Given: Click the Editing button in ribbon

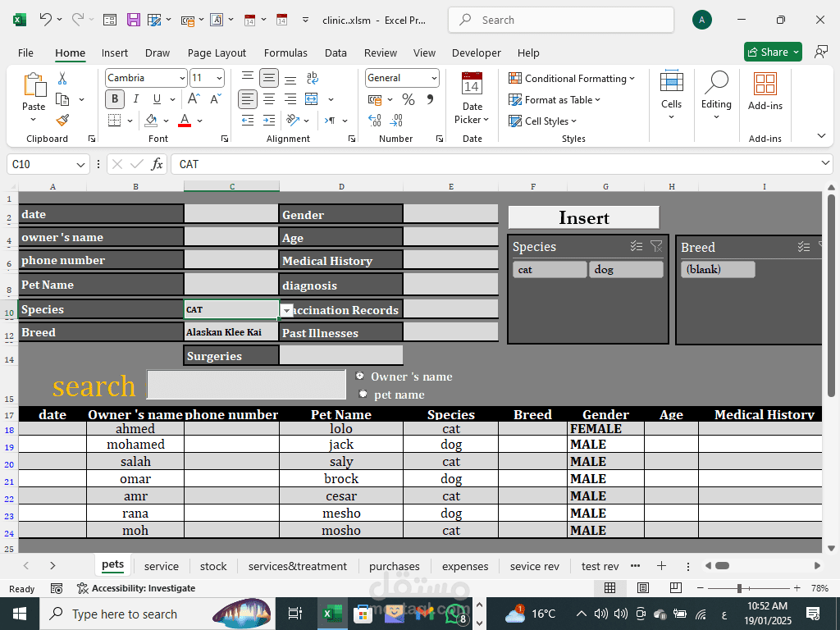Looking at the screenshot, I should pos(716,94).
